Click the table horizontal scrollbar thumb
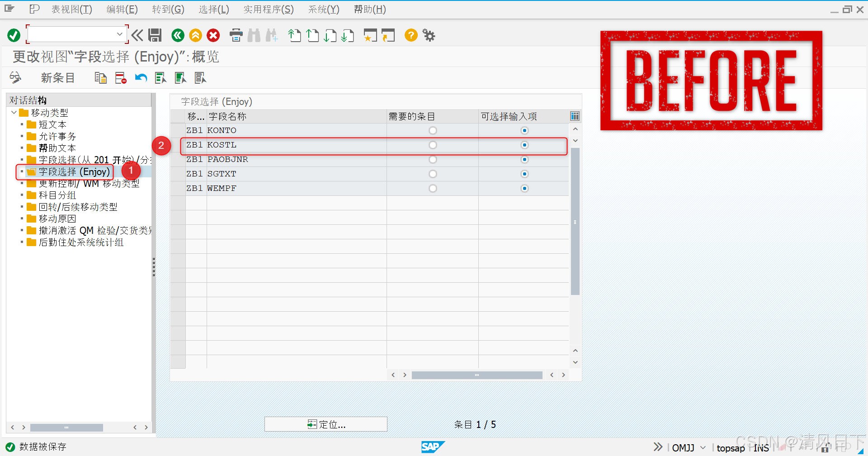The height and width of the screenshot is (456, 868). click(477, 375)
